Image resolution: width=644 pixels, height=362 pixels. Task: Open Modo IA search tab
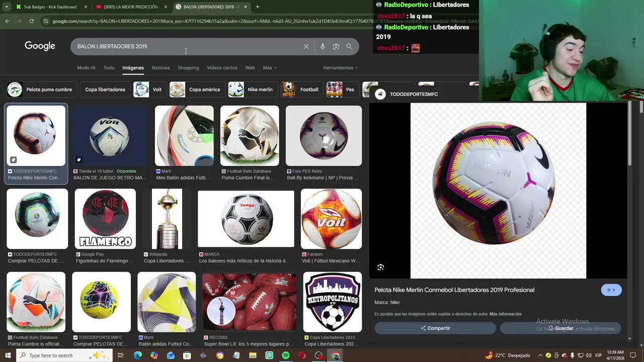[x=86, y=68]
